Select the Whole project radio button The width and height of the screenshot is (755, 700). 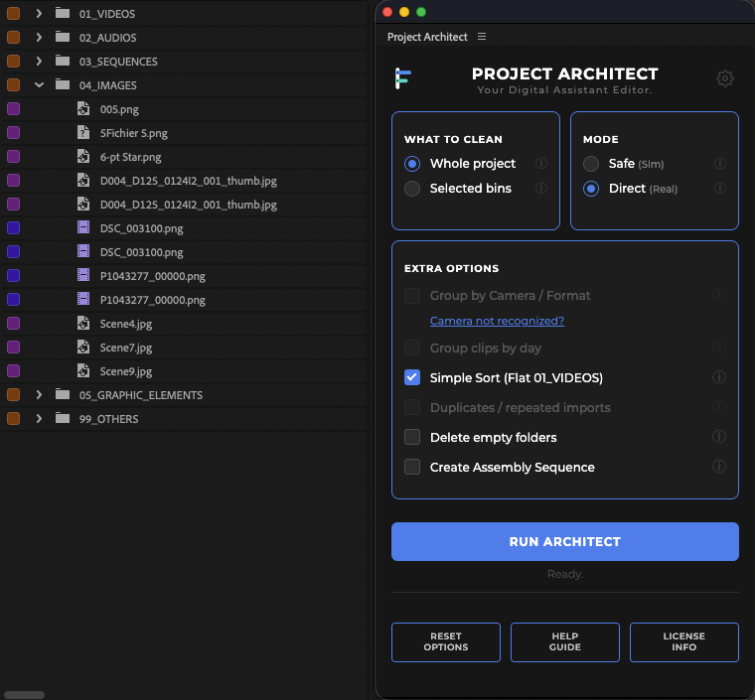[x=412, y=164]
